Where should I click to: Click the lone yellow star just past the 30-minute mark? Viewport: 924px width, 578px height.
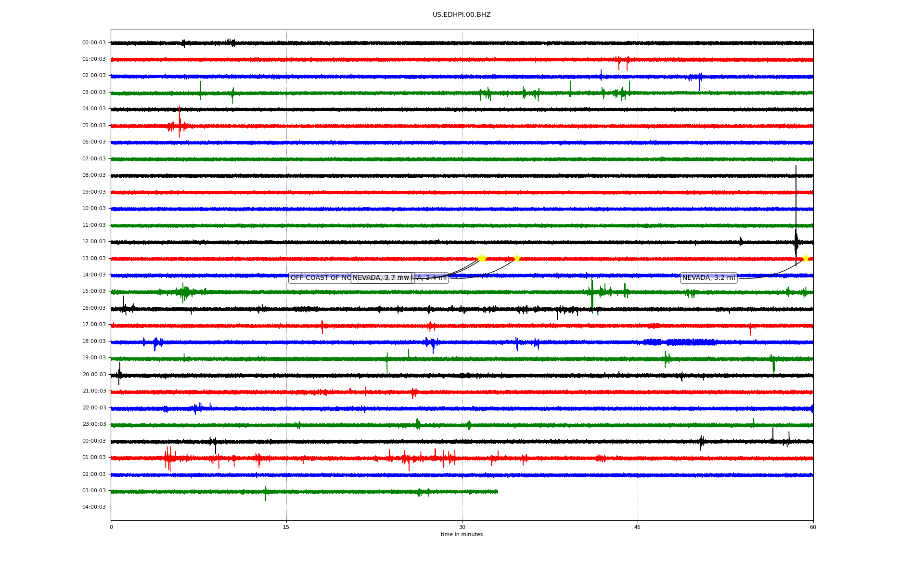(517, 258)
